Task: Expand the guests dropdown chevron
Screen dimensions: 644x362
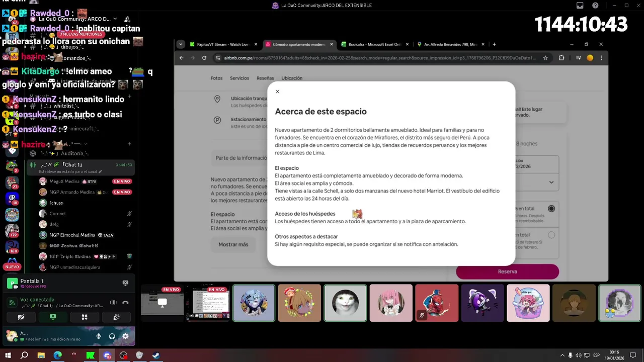Action: [x=551, y=182]
